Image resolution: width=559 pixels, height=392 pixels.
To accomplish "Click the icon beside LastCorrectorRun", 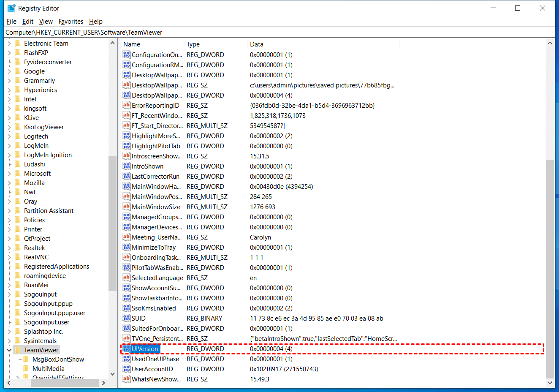I will point(126,176).
